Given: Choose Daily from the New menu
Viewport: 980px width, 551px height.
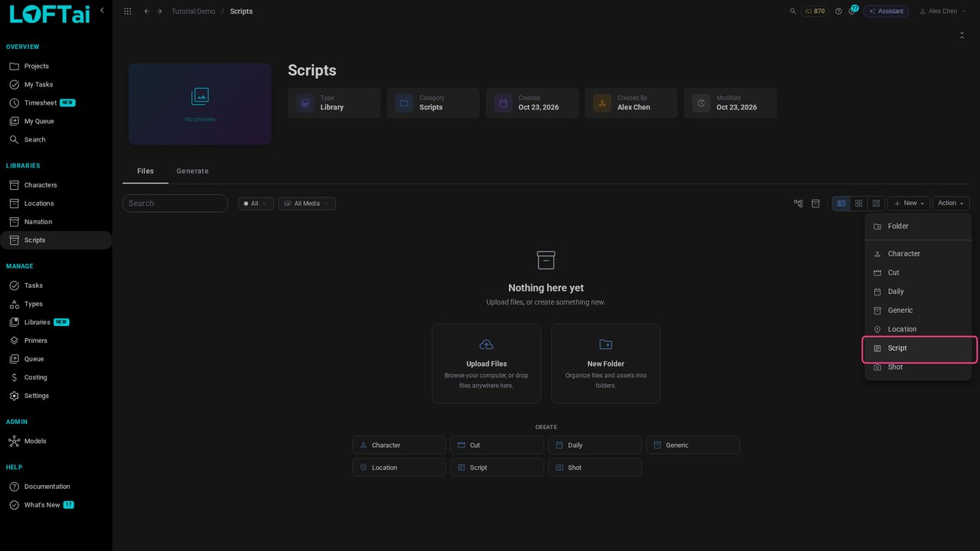Looking at the screenshot, I should pyautogui.click(x=918, y=292).
